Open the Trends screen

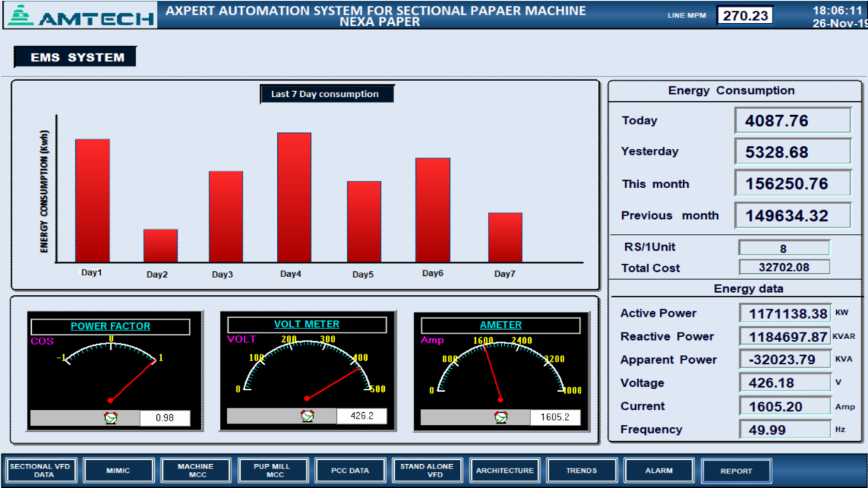582,471
